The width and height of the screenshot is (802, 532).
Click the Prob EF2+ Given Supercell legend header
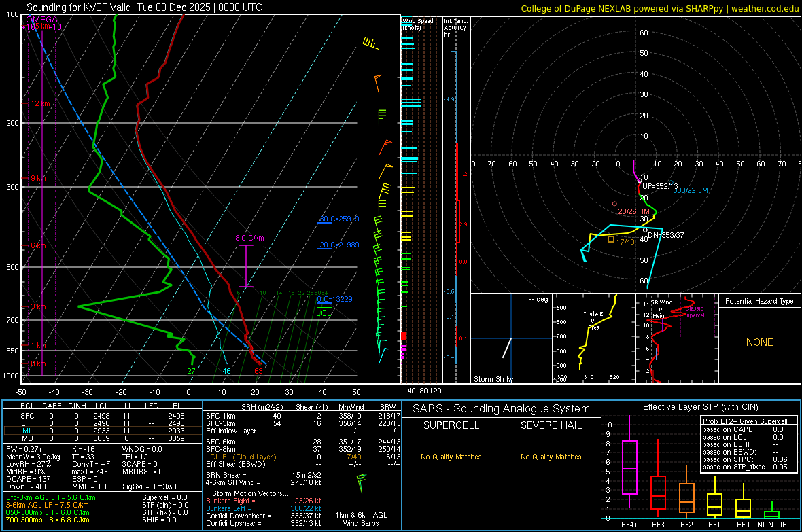click(745, 421)
